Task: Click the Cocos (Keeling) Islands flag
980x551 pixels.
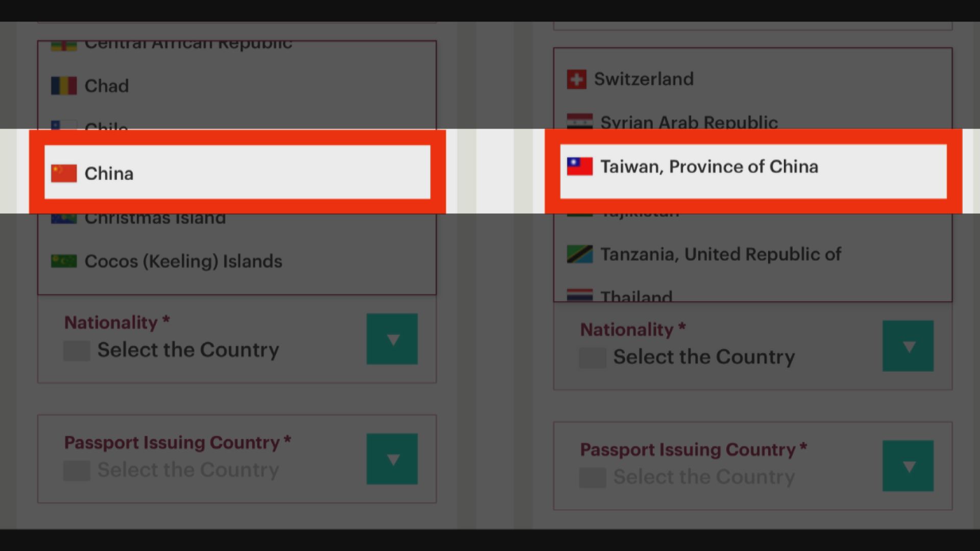Action: click(x=64, y=261)
